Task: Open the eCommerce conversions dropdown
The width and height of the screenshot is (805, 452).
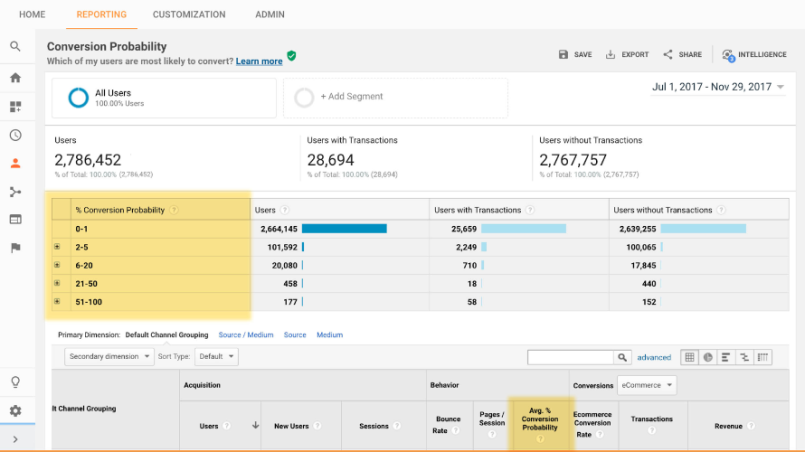Action: [x=647, y=385]
